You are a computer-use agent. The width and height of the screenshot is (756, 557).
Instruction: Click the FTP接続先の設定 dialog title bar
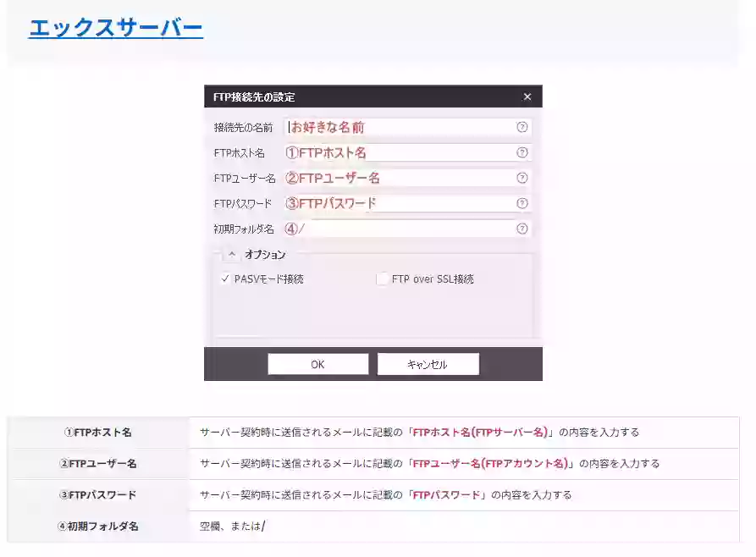[x=356, y=97]
